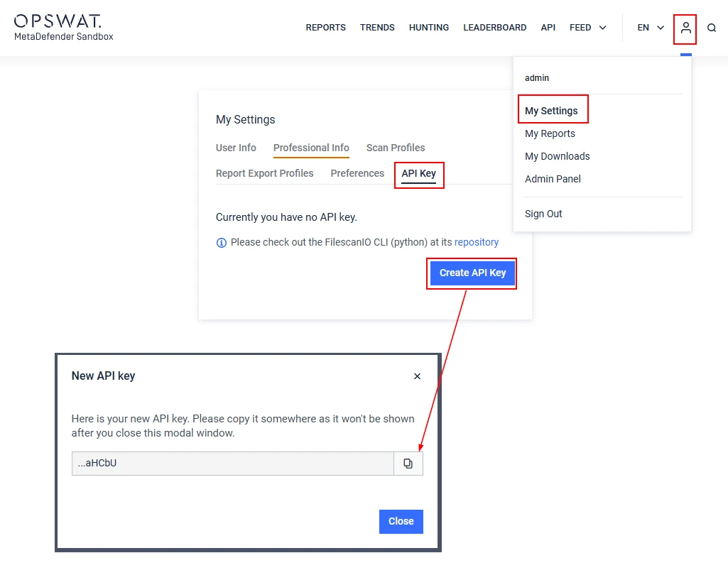Viewport: 728px width, 575px height.
Task: Click the admin username in the dropdown
Action: pyautogui.click(x=537, y=78)
